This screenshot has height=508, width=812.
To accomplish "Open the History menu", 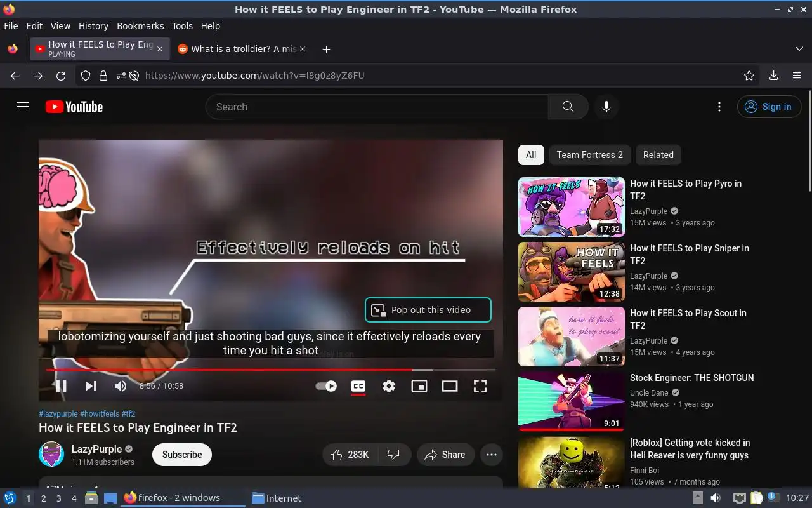I will (x=93, y=26).
